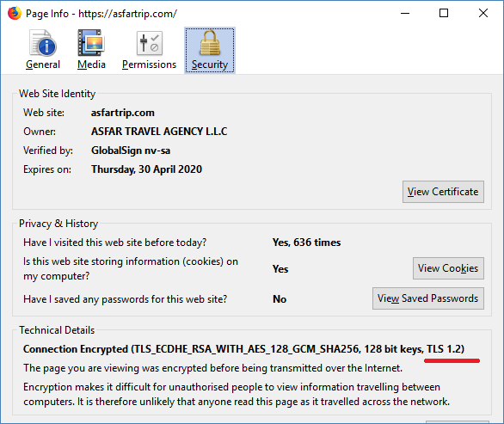504x424 pixels.
Task: Close the Page Info dialog
Action: 483,14
